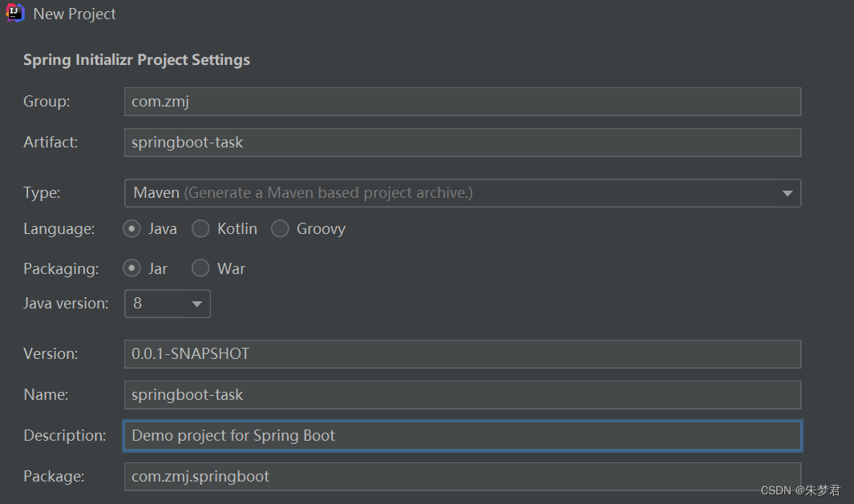
Task: Pick Jar packaging option
Action: (x=132, y=268)
